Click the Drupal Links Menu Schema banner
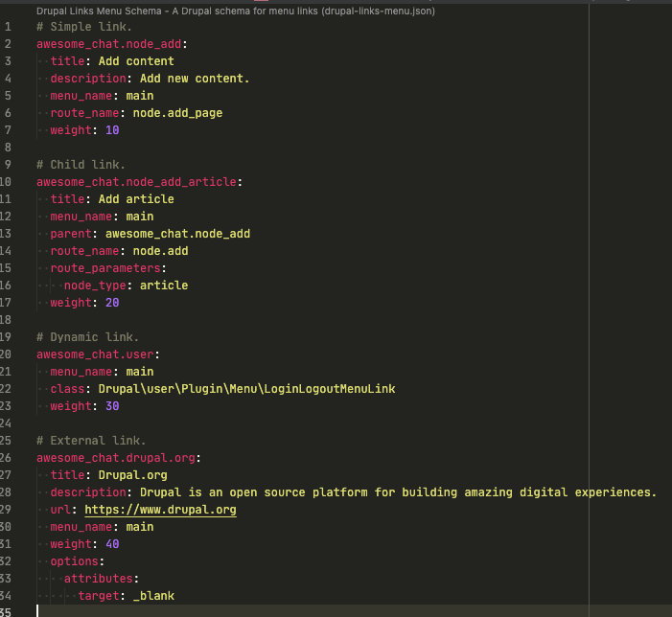Viewport: 672px width, 617px height. [x=235, y=11]
